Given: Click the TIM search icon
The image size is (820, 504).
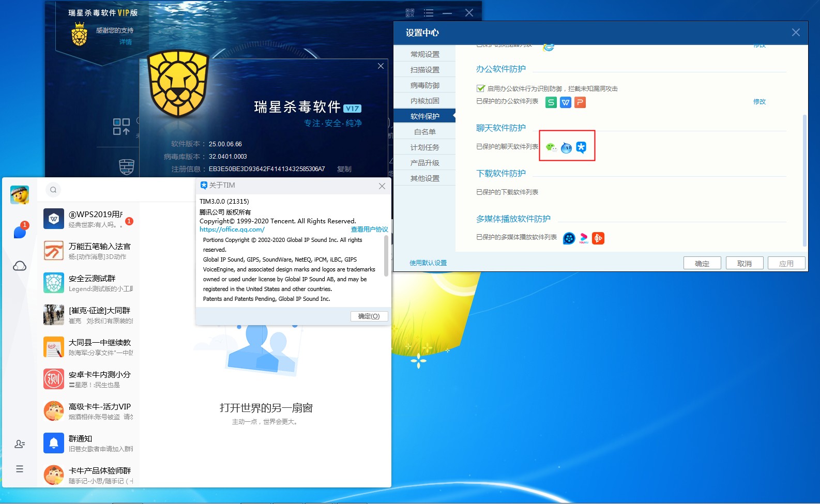Looking at the screenshot, I should pyautogui.click(x=53, y=190).
